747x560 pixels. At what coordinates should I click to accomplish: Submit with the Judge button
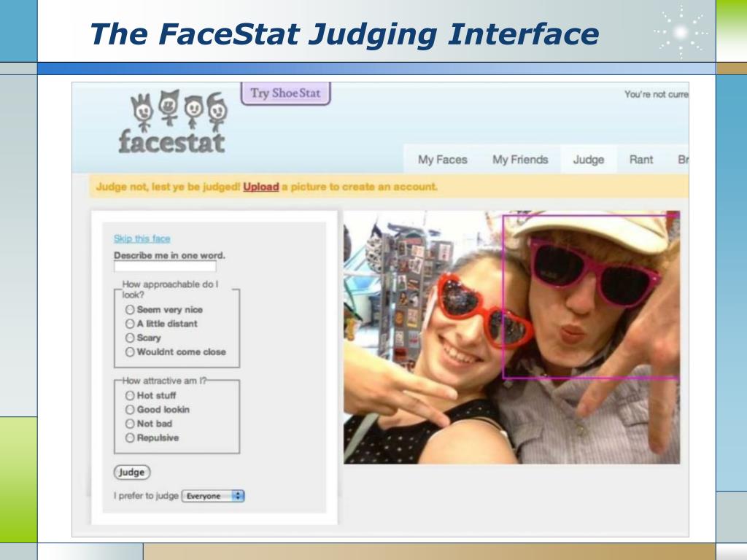132,472
